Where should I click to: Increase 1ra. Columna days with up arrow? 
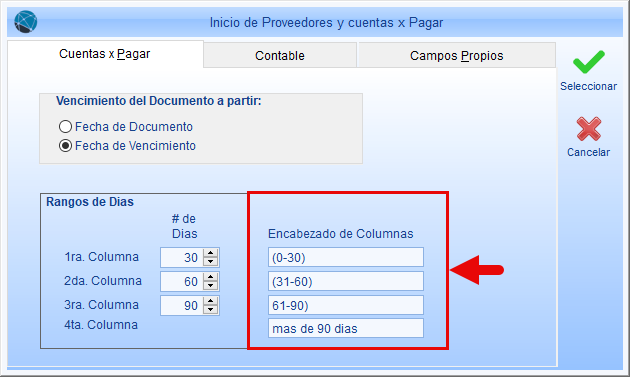pyautogui.click(x=211, y=253)
